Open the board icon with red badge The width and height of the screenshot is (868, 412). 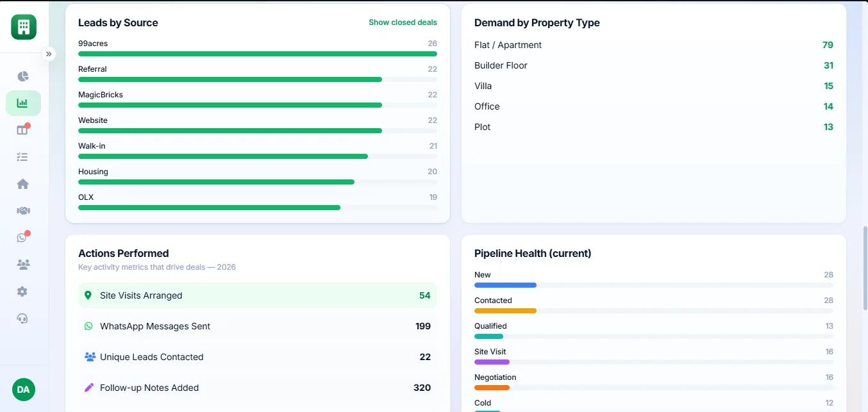tap(23, 130)
